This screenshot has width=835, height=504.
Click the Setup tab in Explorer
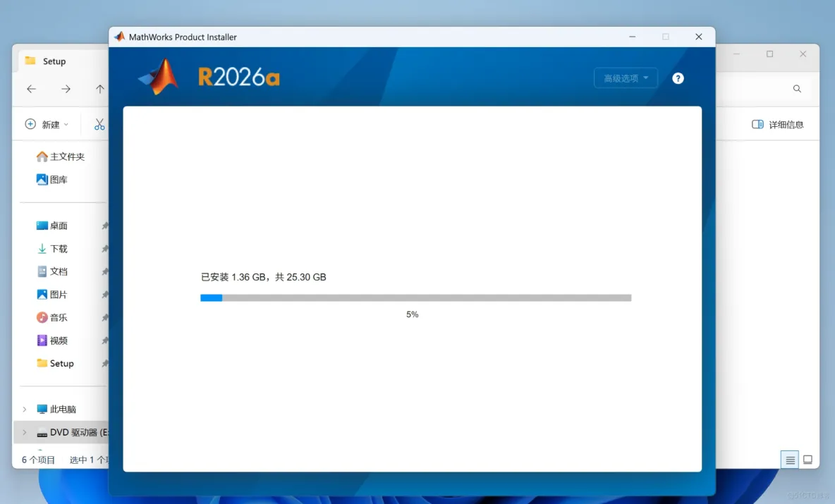click(54, 61)
